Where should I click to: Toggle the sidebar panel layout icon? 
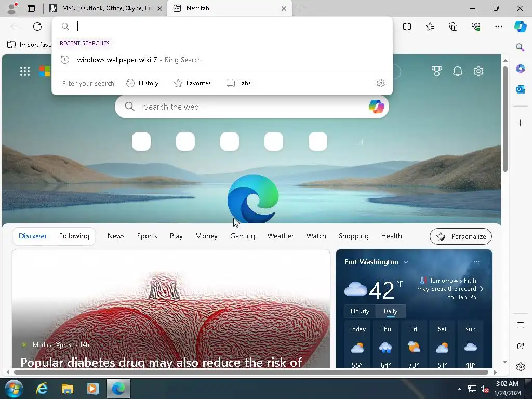[520, 325]
